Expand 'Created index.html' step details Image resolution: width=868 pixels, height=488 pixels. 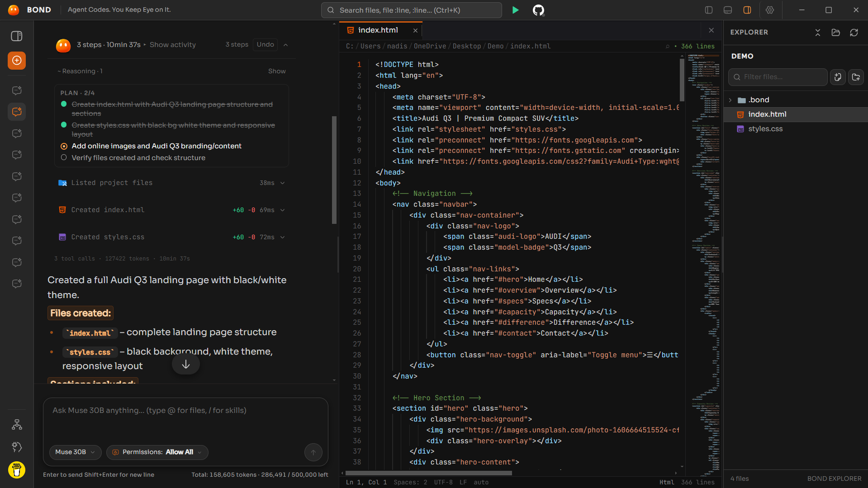283,210
